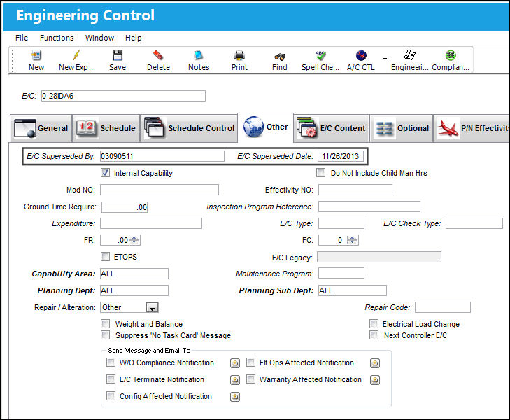Run Spell Check from toolbar
Screen dimensions: 510x420
click(x=320, y=55)
